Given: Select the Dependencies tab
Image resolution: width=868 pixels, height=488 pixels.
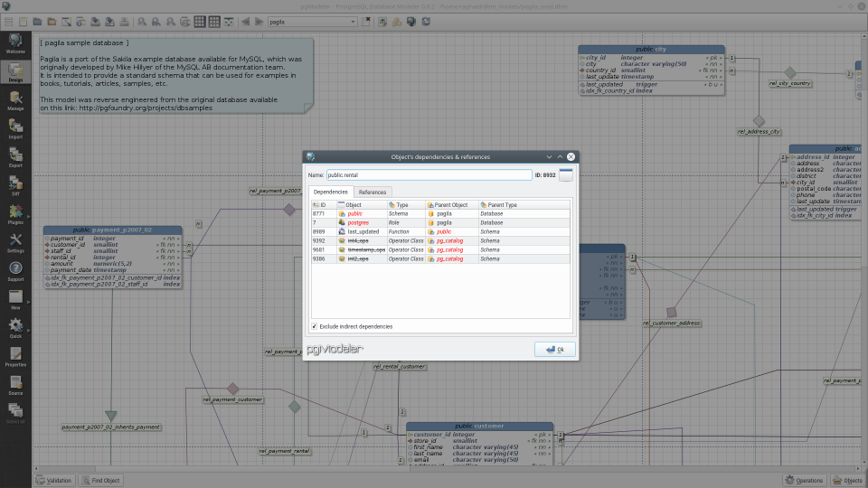Looking at the screenshot, I should tap(331, 192).
